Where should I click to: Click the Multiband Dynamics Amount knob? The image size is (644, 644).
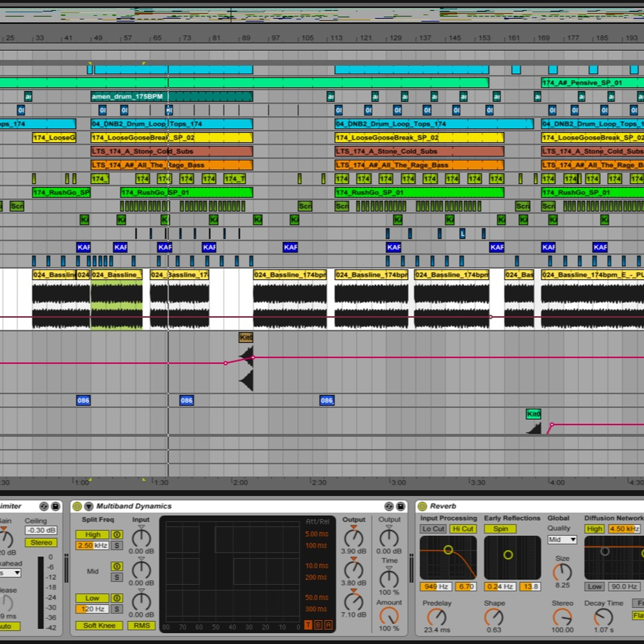tap(389, 615)
